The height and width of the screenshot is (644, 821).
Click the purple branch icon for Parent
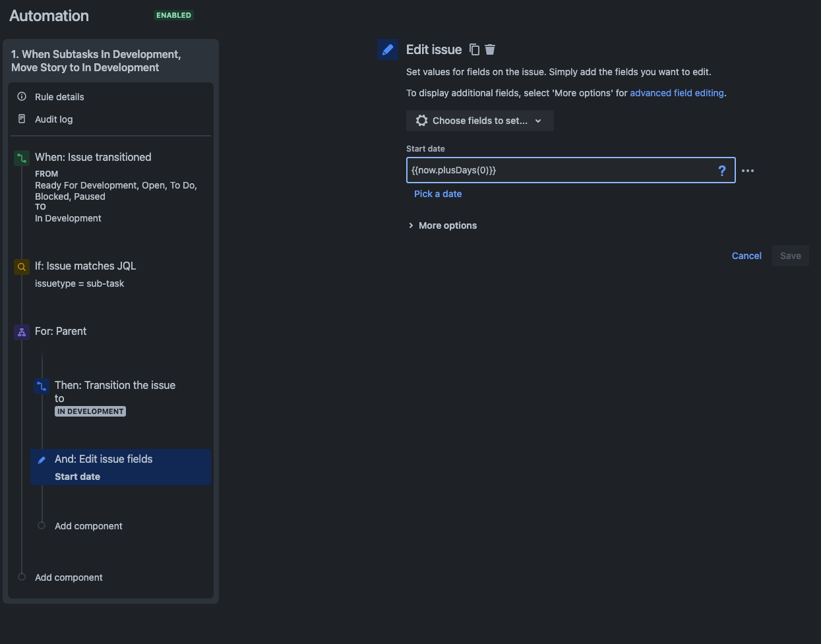22,332
